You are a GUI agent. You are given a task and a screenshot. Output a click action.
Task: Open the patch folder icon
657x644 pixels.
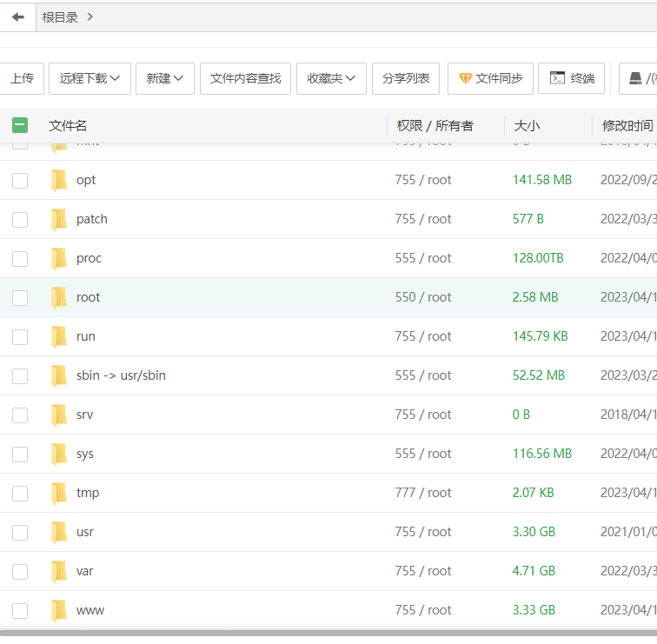coord(59,219)
